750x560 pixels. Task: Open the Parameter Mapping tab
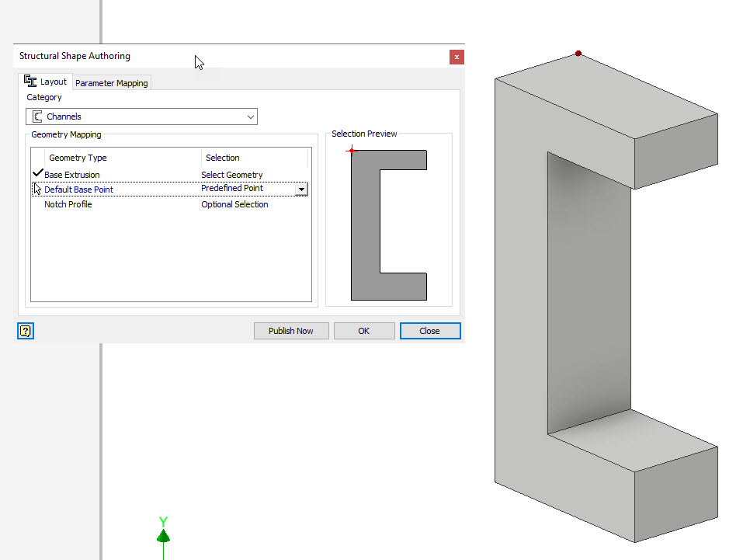(x=112, y=83)
